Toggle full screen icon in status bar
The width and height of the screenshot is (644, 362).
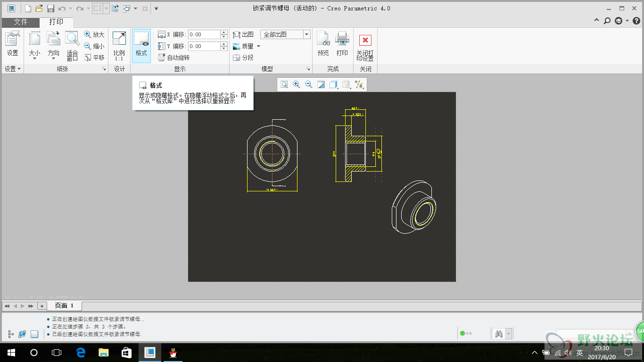tap(34, 334)
